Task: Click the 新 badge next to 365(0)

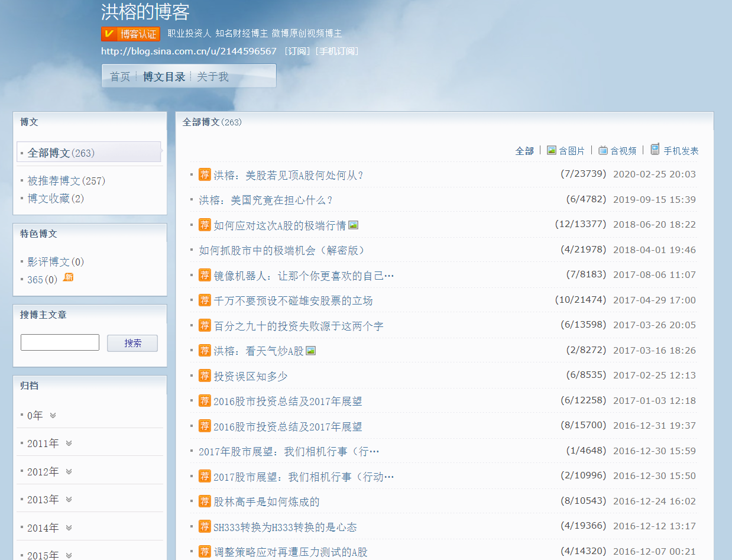Action: (x=68, y=277)
